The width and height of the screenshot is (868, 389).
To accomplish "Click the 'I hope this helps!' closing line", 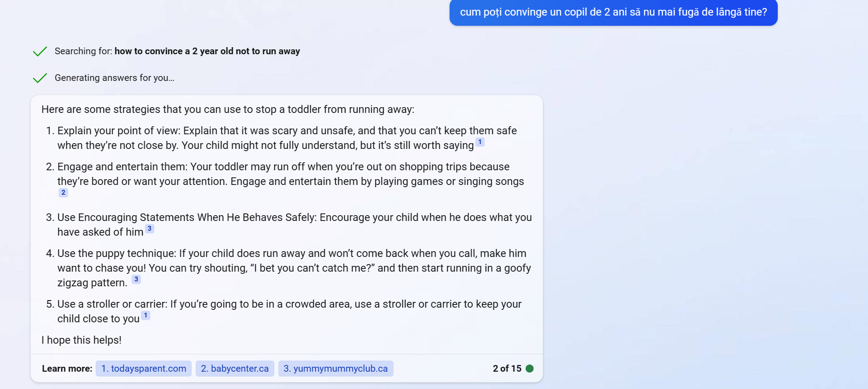I will [x=81, y=340].
